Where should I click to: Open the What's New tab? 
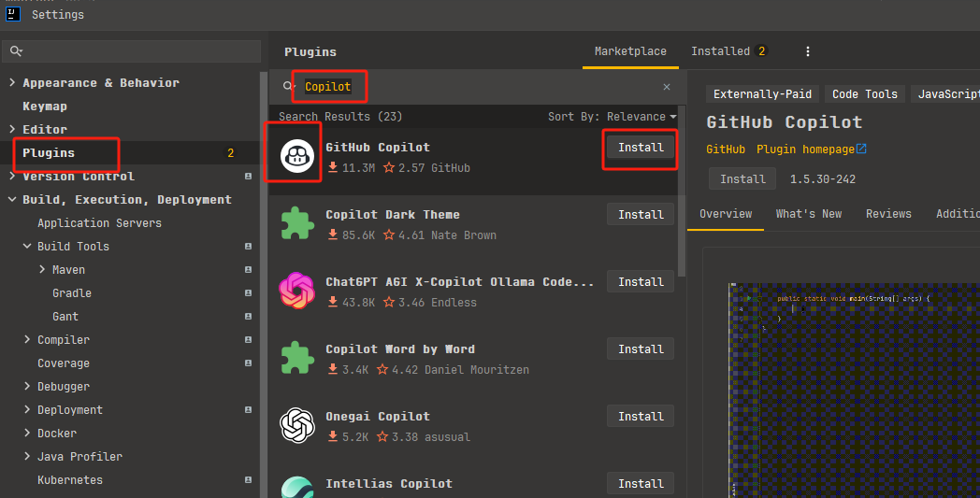(x=809, y=214)
